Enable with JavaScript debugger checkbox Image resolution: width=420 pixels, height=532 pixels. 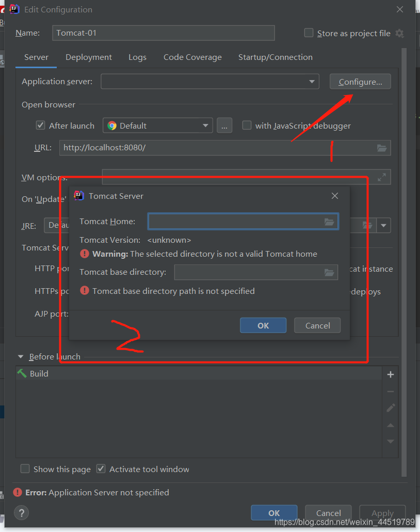[247, 125]
